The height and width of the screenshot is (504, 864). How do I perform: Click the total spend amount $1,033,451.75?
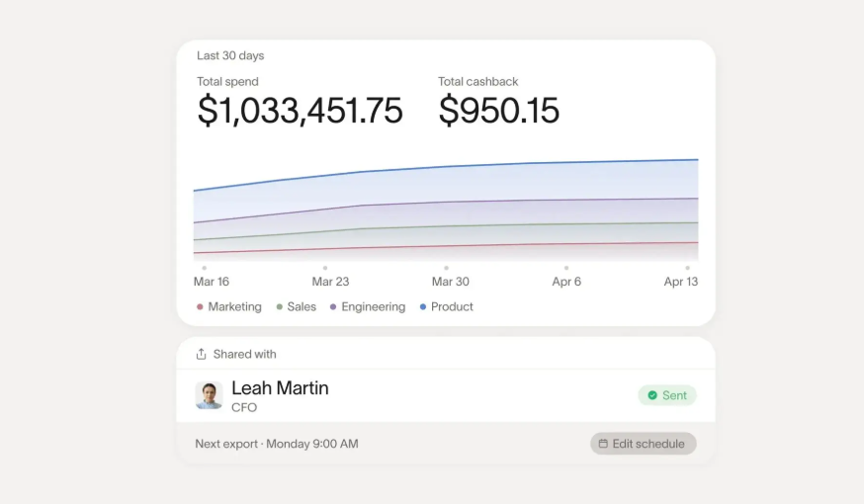point(300,110)
